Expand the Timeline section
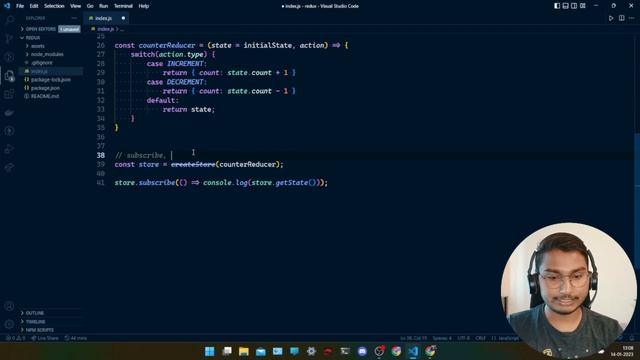 [36, 322]
